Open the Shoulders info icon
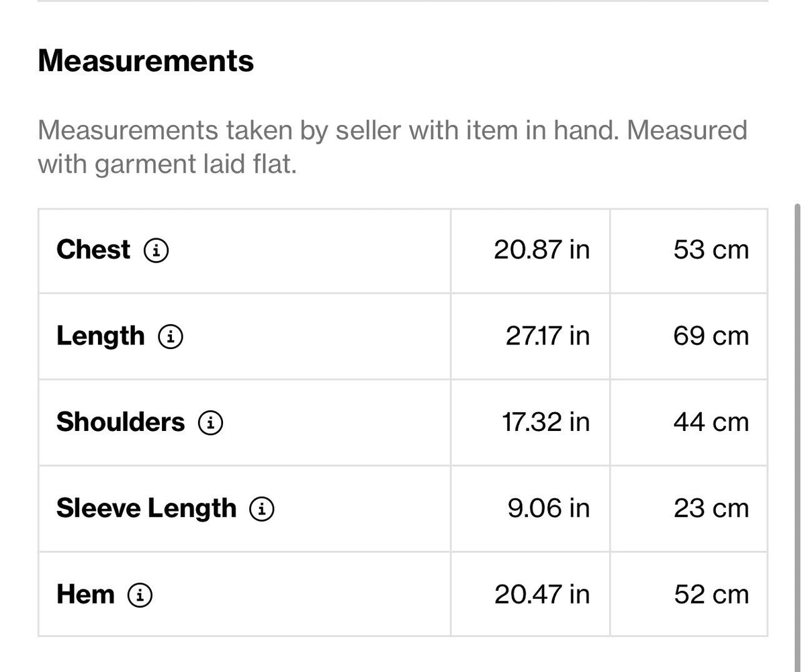 point(211,423)
